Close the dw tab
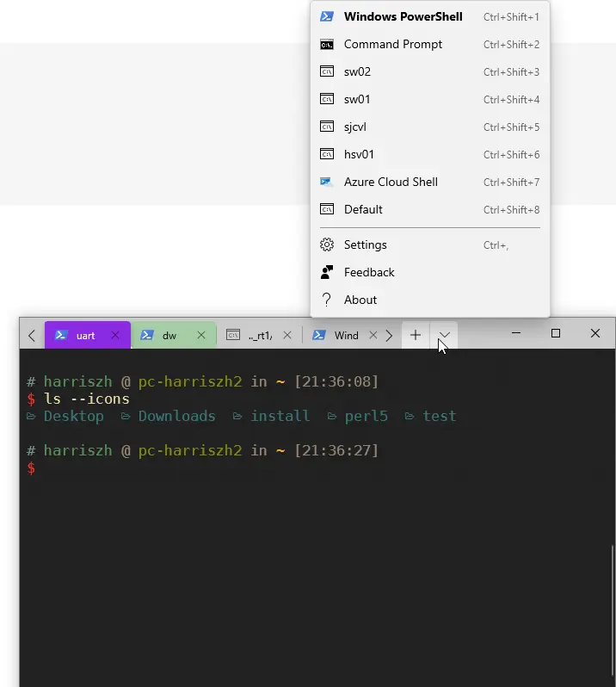Image resolution: width=616 pixels, height=687 pixels. [x=201, y=335]
